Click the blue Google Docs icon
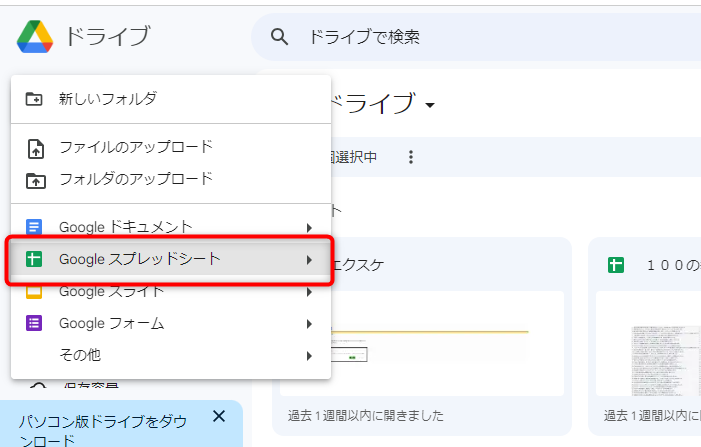The image size is (701, 447). click(x=34, y=227)
